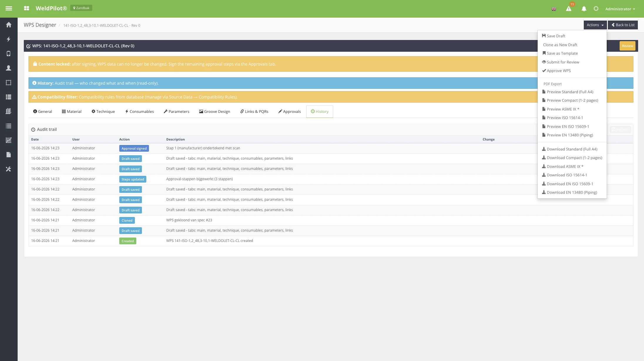Open the Groove Design tab

pos(215,111)
